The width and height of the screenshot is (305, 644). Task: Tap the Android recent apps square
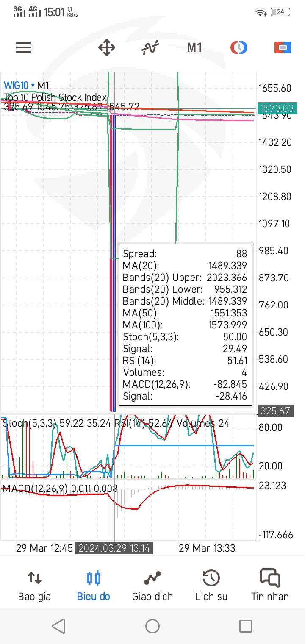tap(246, 626)
